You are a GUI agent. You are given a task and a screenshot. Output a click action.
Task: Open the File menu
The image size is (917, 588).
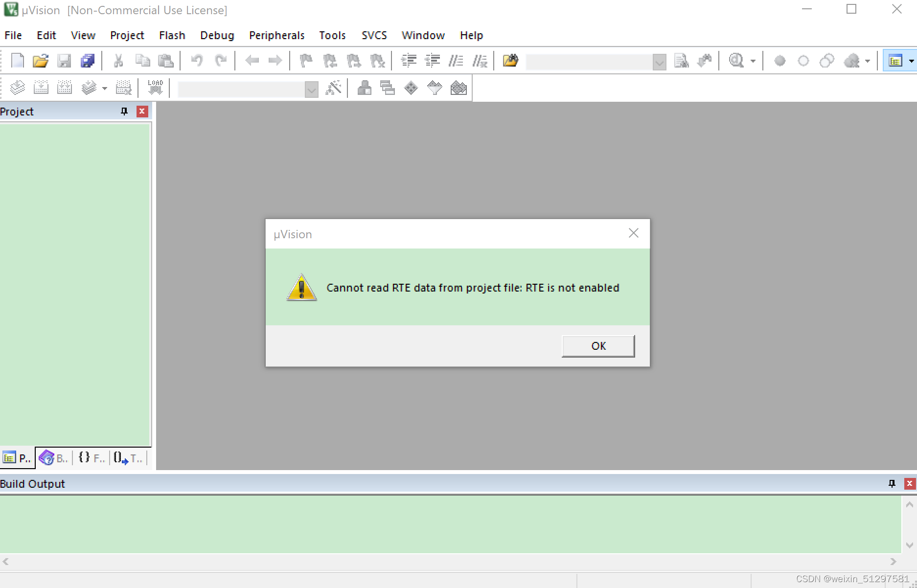(13, 35)
